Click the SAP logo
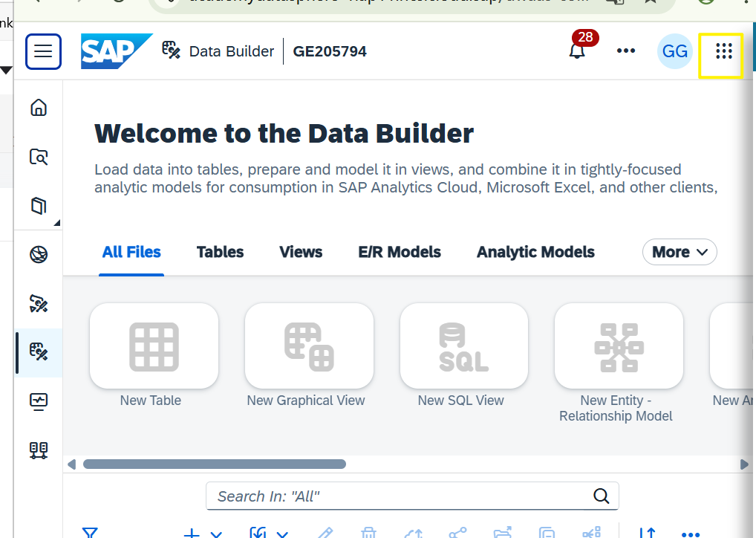Viewport: 756px width, 538px height. tap(117, 51)
